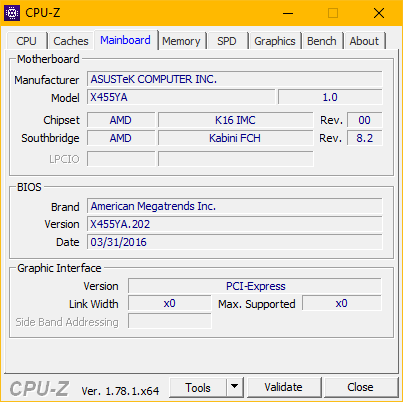
Task: Select the manufacturer field ASUSTeK COMPUTER INC.
Action: click(235, 79)
